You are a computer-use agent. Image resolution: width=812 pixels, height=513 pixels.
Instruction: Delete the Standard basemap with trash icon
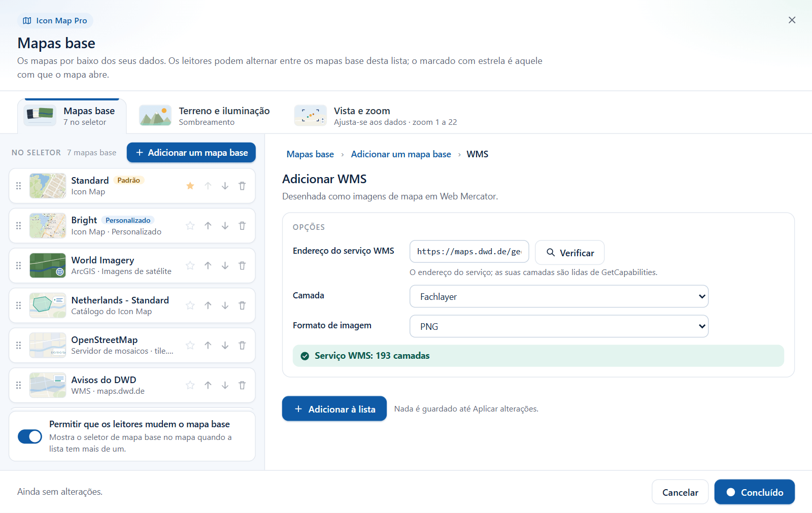242,186
